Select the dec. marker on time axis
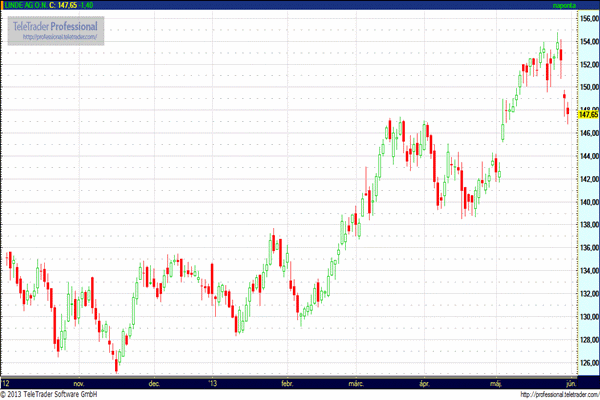 pyautogui.click(x=154, y=383)
